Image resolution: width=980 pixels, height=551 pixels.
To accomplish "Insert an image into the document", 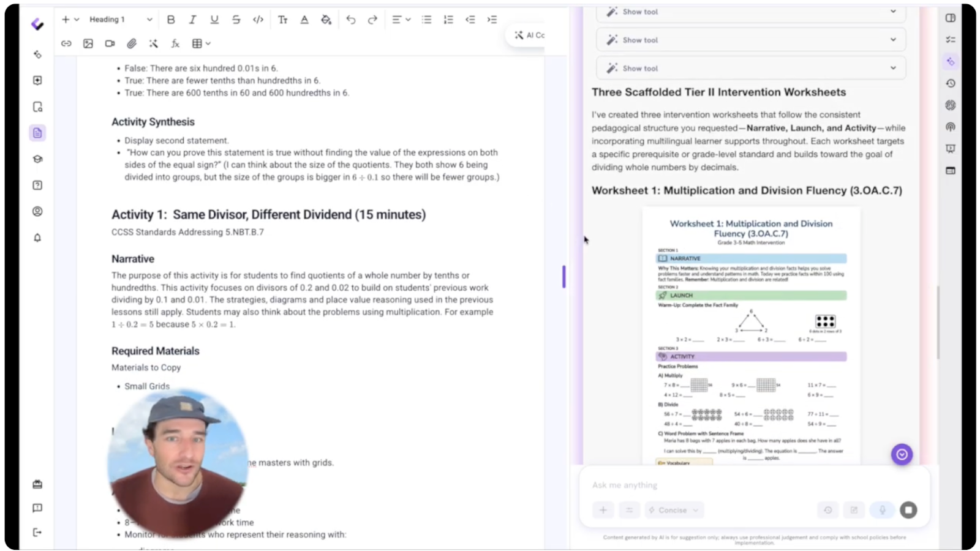I will click(88, 43).
